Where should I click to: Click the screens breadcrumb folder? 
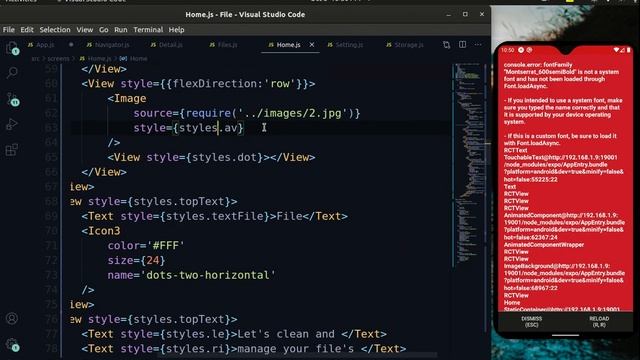click(58, 58)
